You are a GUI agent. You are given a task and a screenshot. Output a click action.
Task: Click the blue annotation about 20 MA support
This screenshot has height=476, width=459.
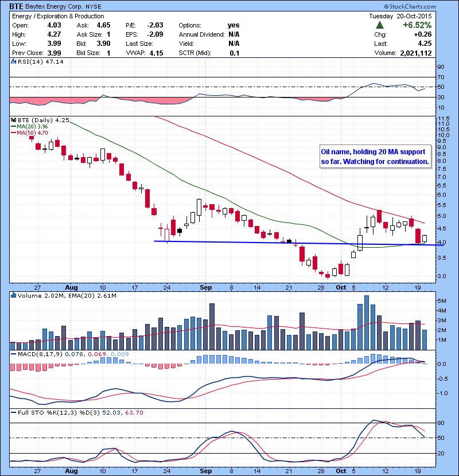[375, 157]
